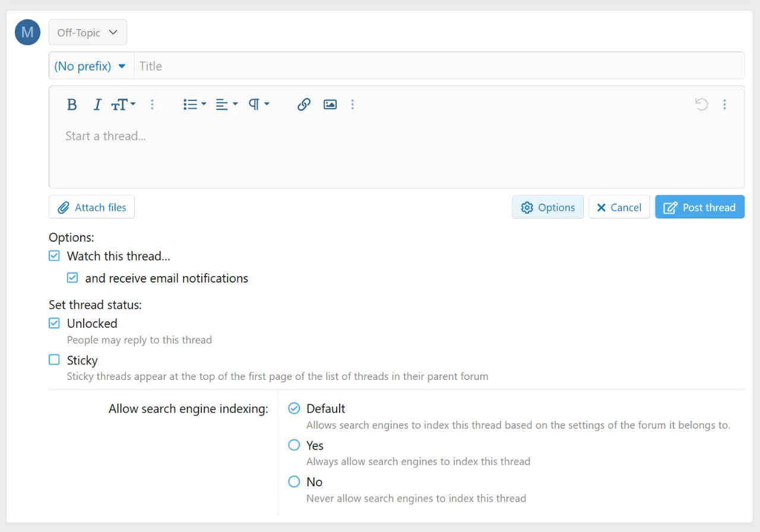Click into the thread Title field
760x532 pixels.
(x=439, y=66)
